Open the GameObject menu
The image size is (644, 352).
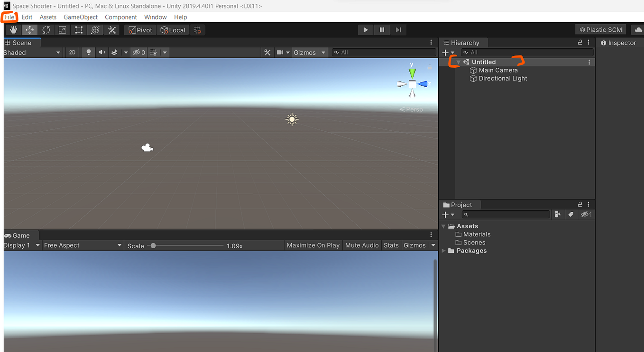coord(80,17)
